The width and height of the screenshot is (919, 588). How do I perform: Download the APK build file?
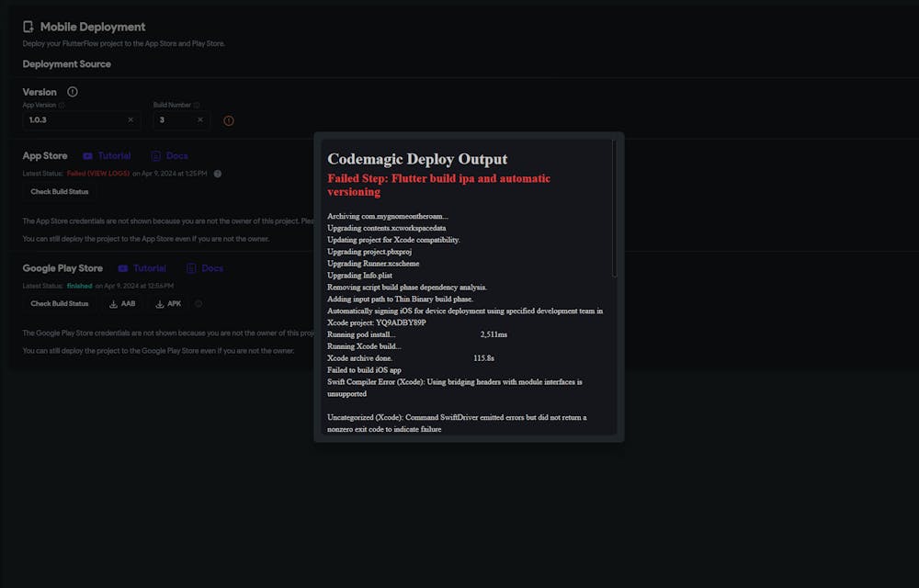click(x=168, y=304)
